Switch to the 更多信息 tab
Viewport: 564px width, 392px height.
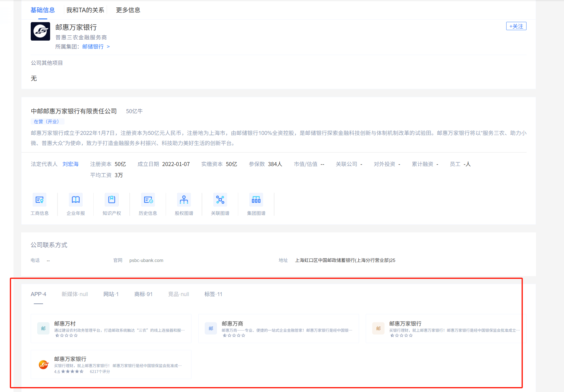coord(128,10)
